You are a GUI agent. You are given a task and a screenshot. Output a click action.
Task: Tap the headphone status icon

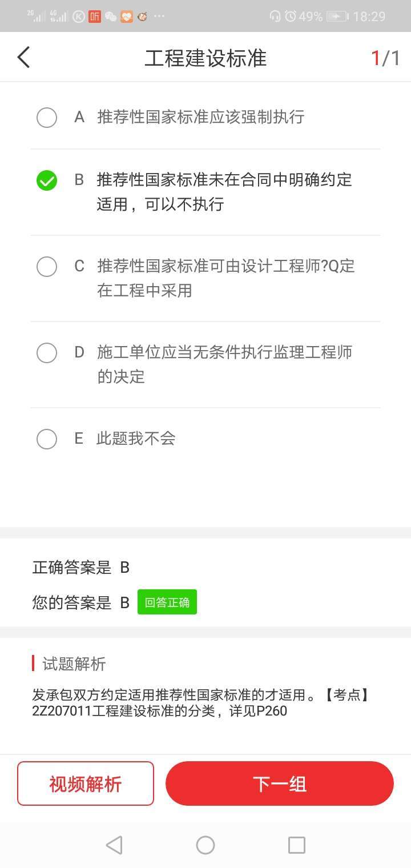pyautogui.click(x=275, y=17)
